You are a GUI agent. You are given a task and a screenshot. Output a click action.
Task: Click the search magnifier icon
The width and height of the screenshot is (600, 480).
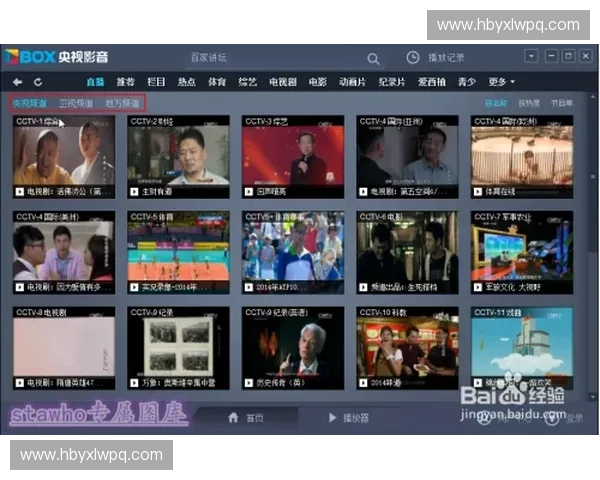point(373,59)
